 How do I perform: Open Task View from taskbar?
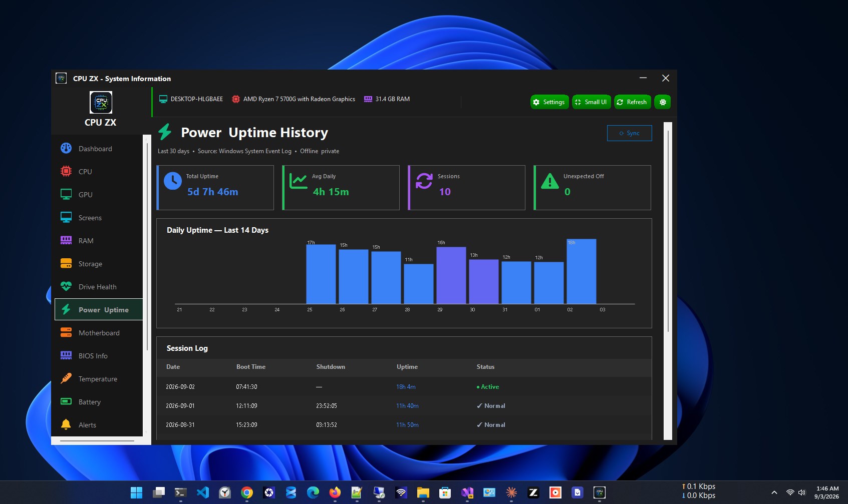[159, 492]
